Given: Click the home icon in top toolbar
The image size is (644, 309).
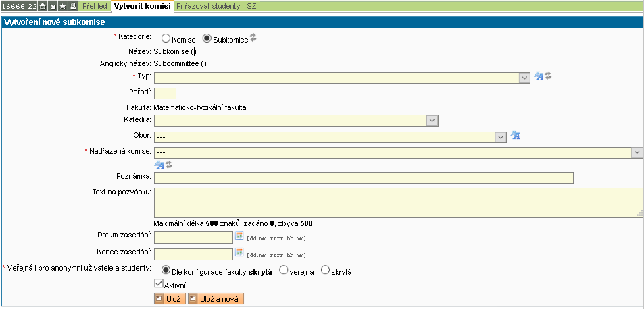Looking at the screenshot, I should 43,6.
